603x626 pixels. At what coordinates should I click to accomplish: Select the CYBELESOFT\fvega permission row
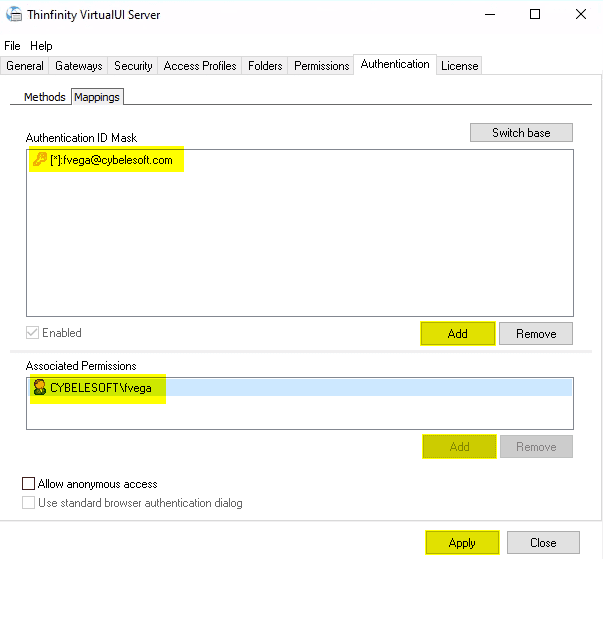coord(300,388)
